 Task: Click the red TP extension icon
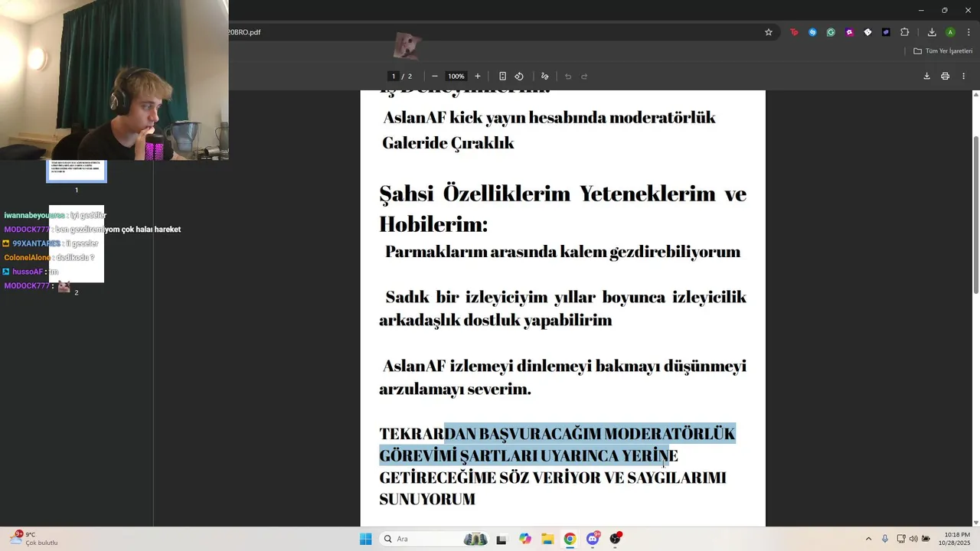pyautogui.click(x=794, y=32)
